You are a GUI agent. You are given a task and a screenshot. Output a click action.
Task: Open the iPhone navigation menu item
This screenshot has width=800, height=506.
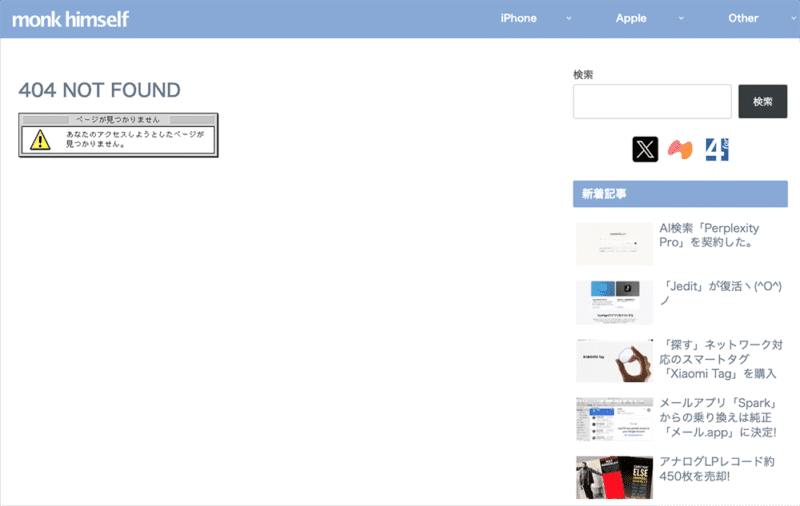click(518, 18)
